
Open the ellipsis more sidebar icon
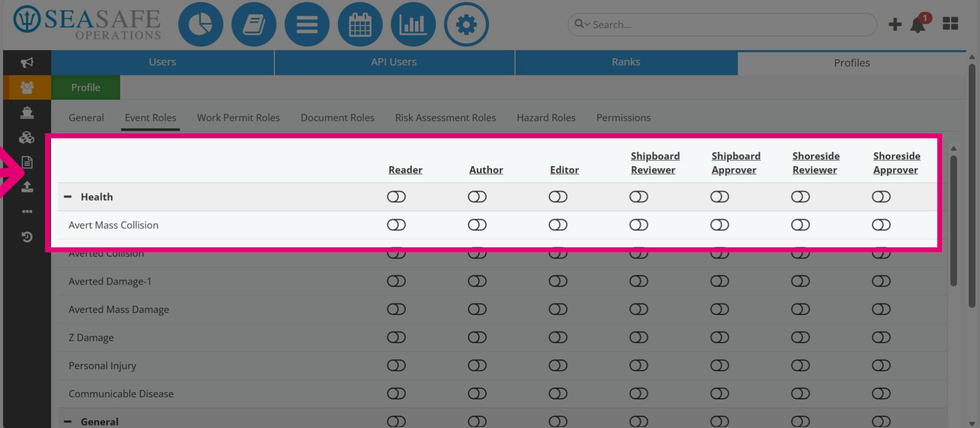coord(27,211)
